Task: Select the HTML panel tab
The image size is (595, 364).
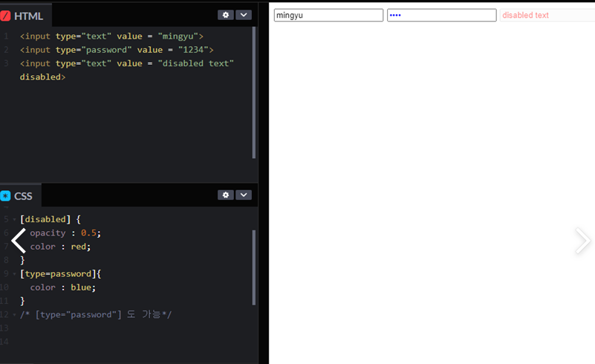Action: [26, 16]
